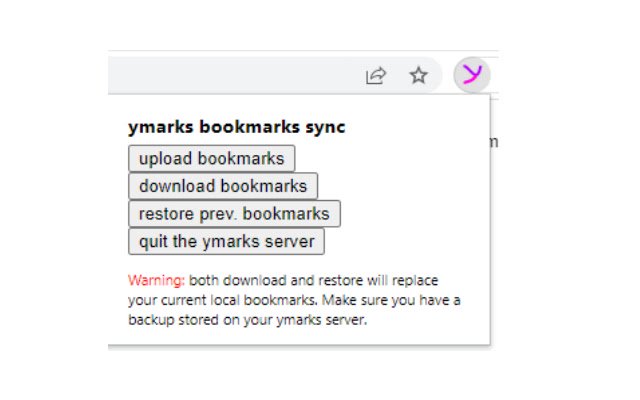This screenshot has width=640, height=400.
Task: Click the word ymarks in popup title
Action: 156,128
